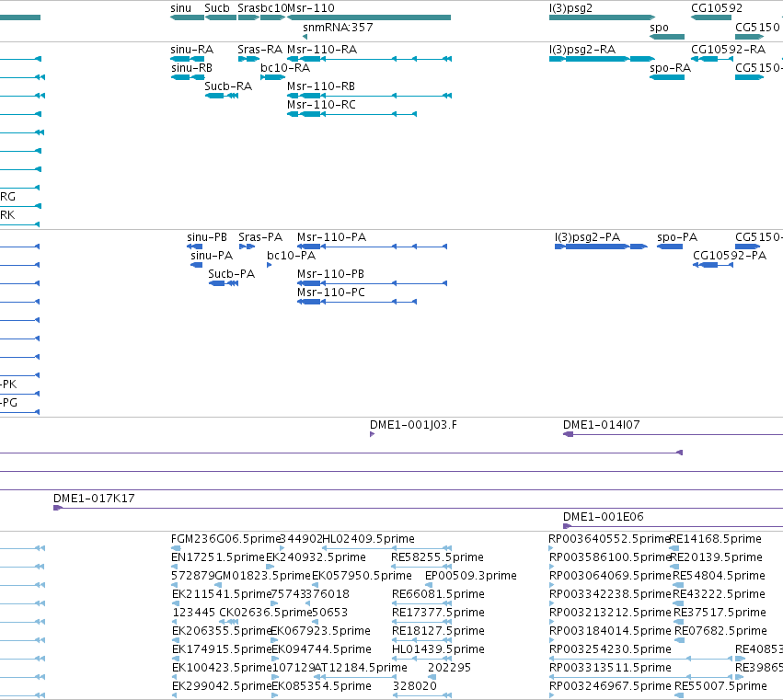The image size is (783, 700).
Task: Select the DME1-001E06 clone label
Action: 604,517
